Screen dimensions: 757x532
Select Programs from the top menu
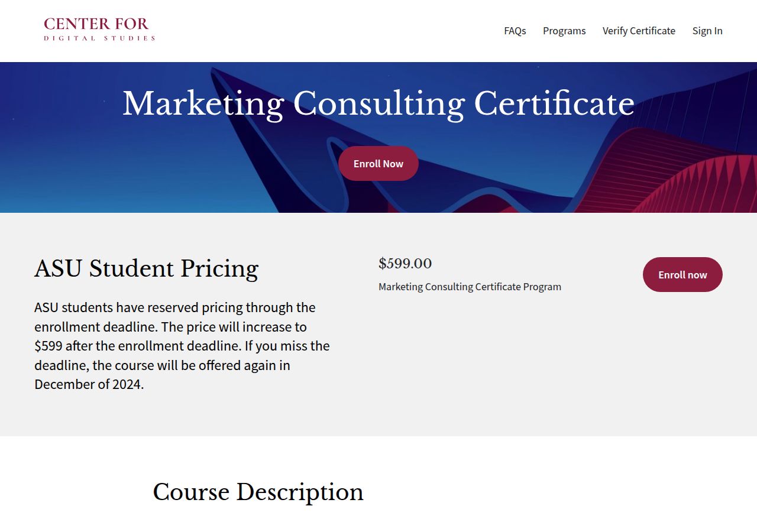(564, 31)
